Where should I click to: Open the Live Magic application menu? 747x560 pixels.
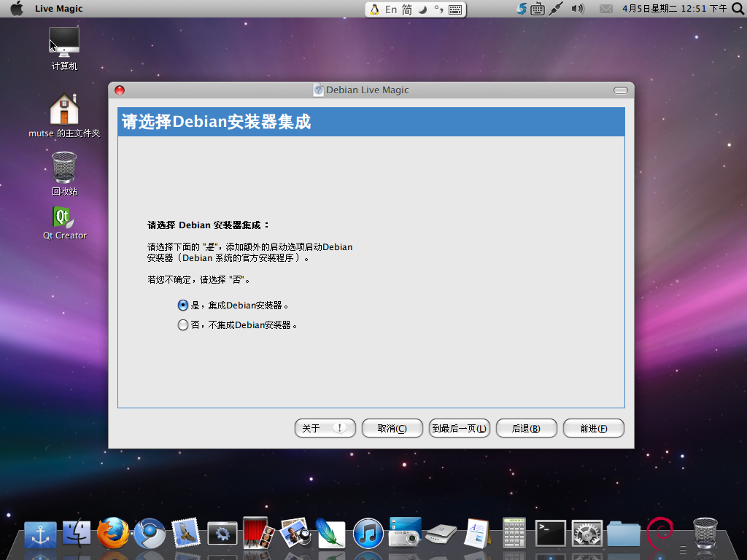coord(58,9)
